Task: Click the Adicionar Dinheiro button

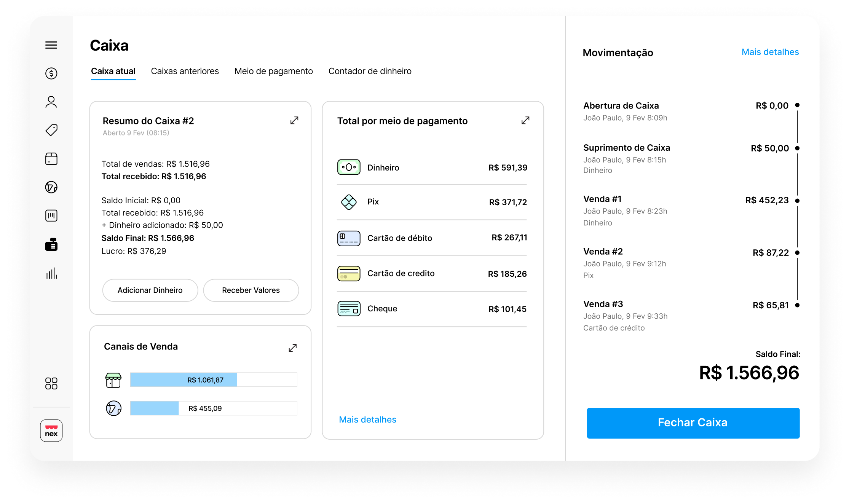Action: (150, 290)
